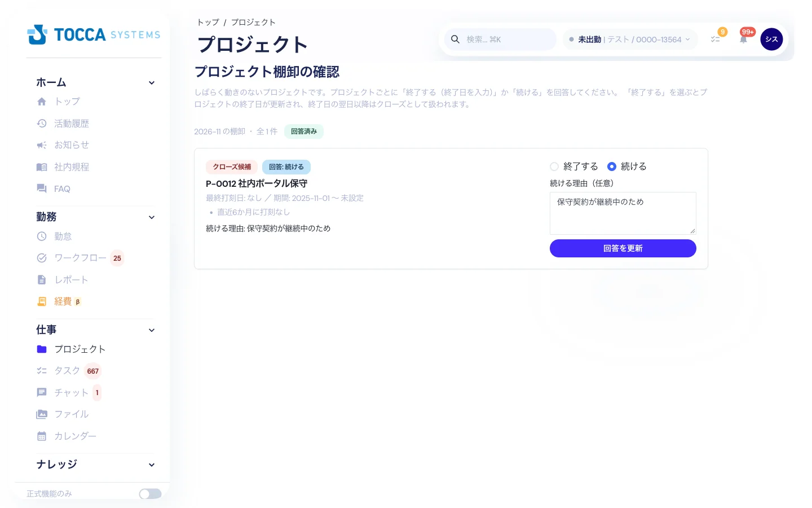Viewport: 812px width, 508px height.
Task: Open 勤怠 clock icon
Action: (x=42, y=237)
